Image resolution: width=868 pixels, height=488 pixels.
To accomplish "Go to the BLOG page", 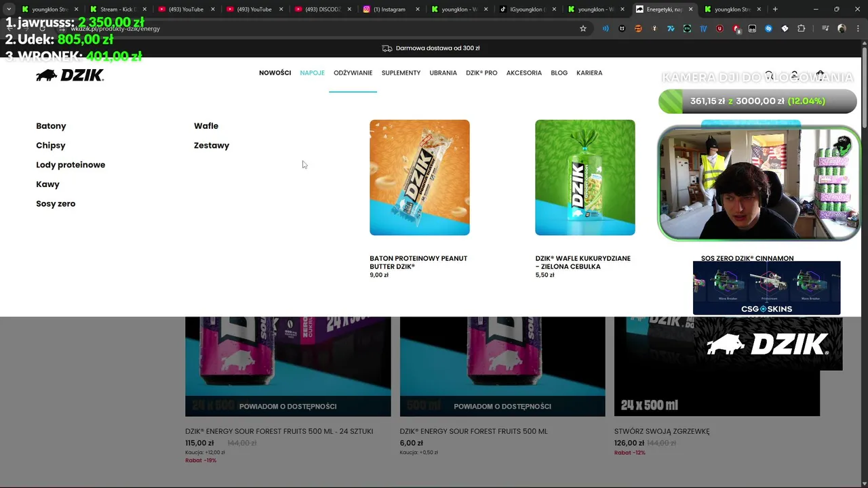I will click(x=559, y=73).
